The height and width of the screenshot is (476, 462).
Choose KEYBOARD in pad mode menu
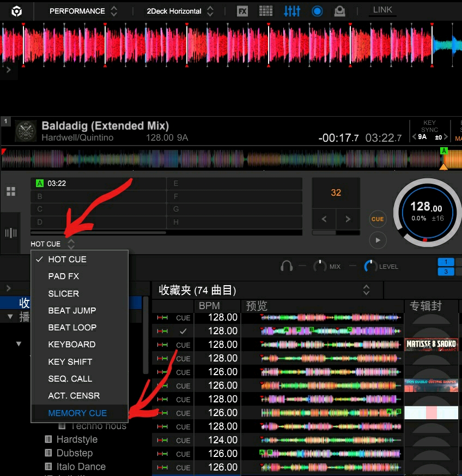coord(80,345)
